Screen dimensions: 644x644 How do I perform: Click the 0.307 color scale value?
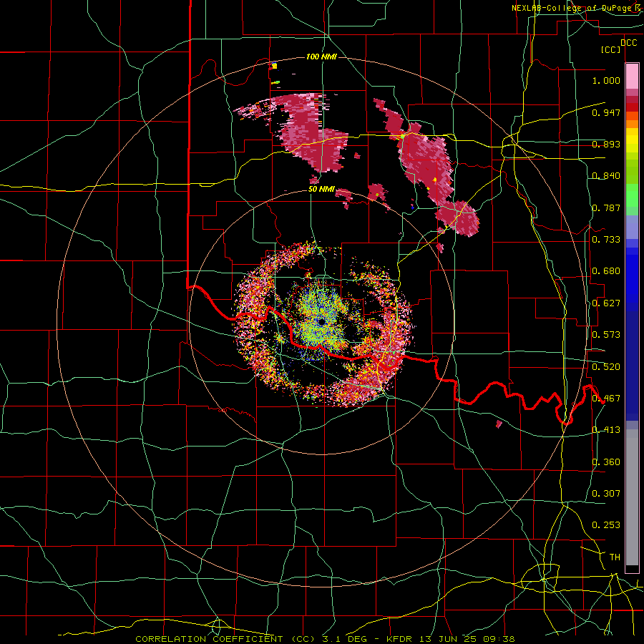click(606, 494)
